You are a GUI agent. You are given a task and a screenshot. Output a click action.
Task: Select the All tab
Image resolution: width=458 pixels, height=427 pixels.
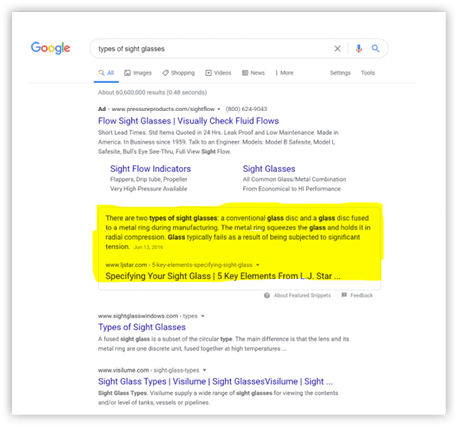[x=106, y=73]
